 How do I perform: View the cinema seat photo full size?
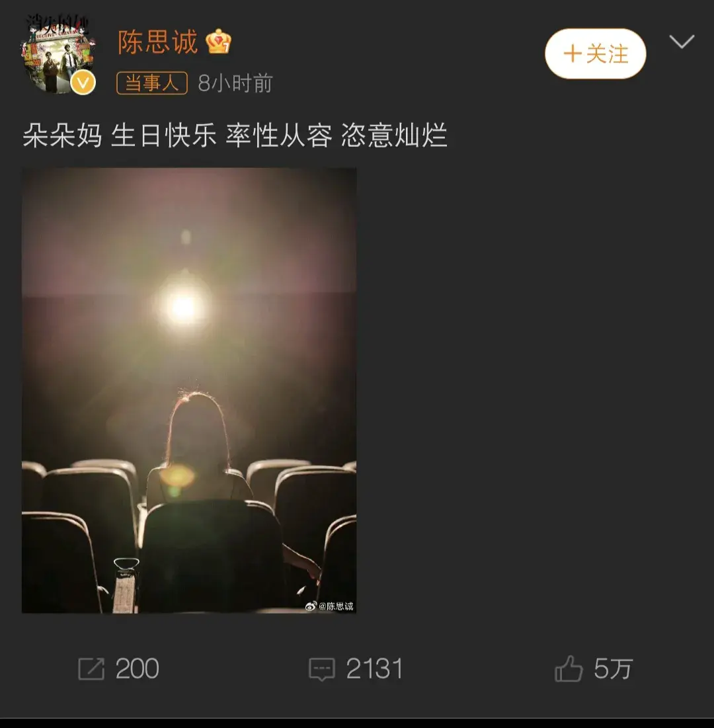click(x=189, y=390)
